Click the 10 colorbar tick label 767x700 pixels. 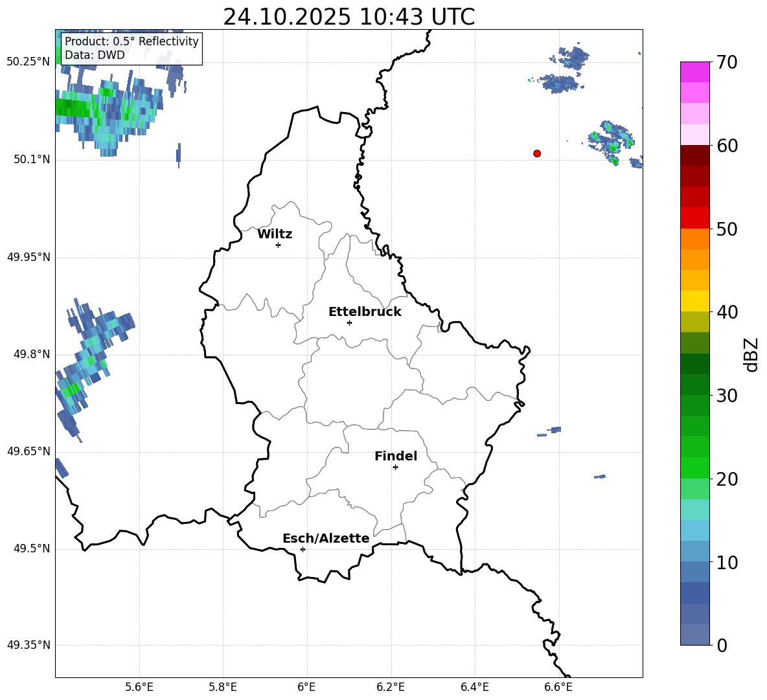727,563
